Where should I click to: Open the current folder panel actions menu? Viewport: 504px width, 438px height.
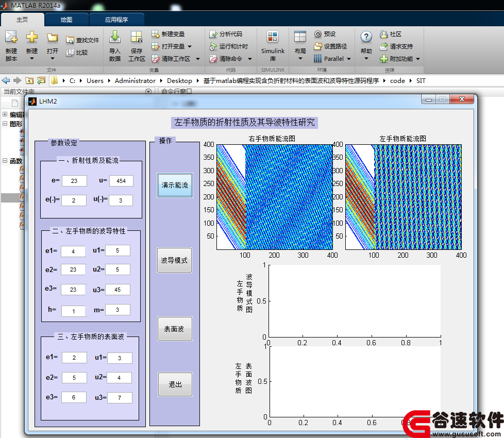click(148, 91)
